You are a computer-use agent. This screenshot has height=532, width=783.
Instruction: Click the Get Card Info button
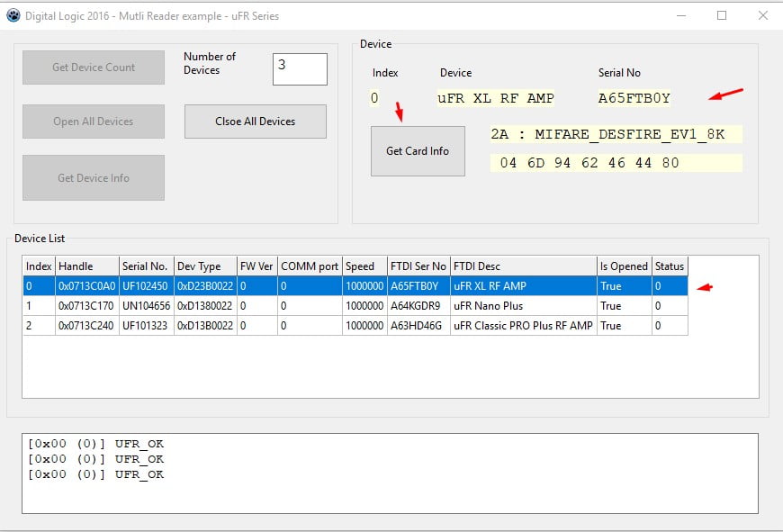(418, 151)
